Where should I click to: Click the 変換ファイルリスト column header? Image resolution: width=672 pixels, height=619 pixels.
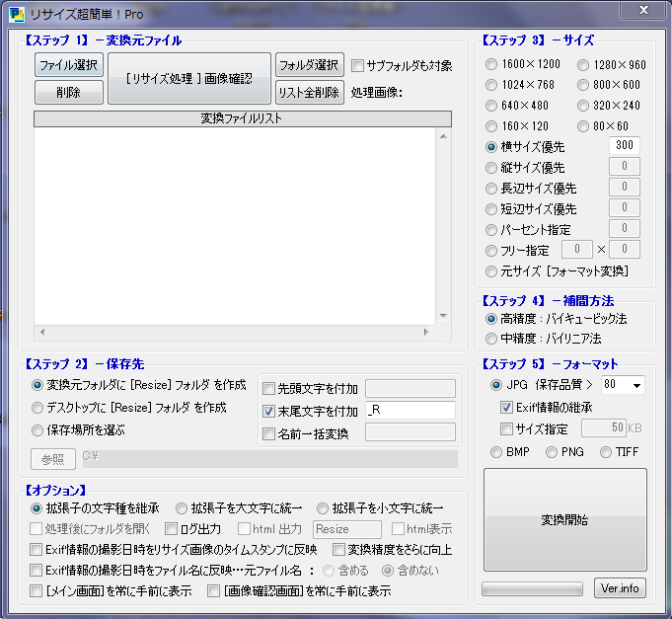point(243,118)
